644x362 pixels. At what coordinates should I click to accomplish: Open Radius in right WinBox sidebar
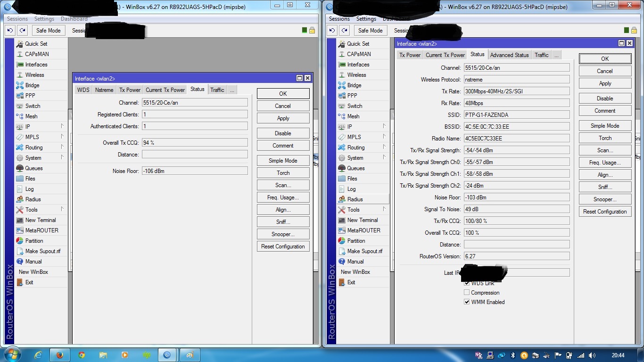click(x=363, y=199)
